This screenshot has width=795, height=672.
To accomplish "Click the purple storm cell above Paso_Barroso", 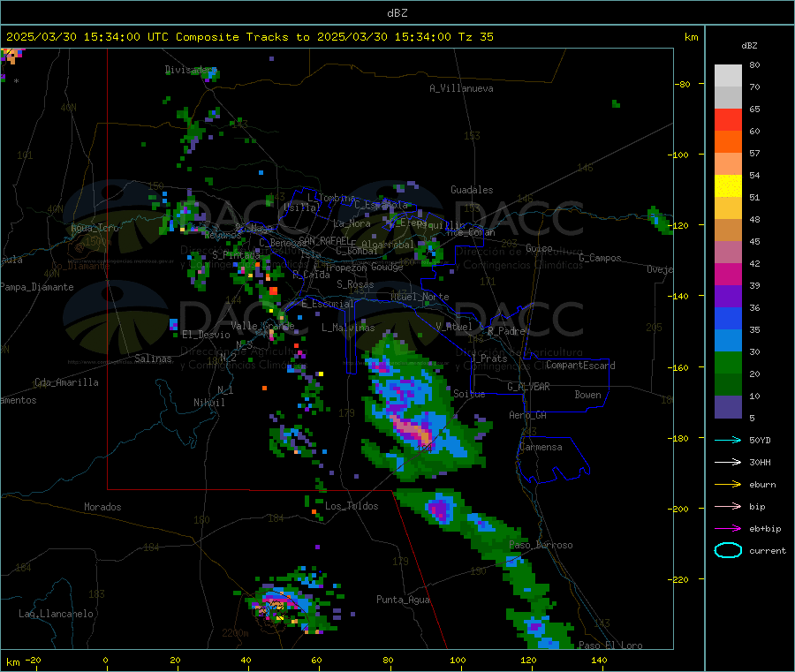I will (x=439, y=510).
